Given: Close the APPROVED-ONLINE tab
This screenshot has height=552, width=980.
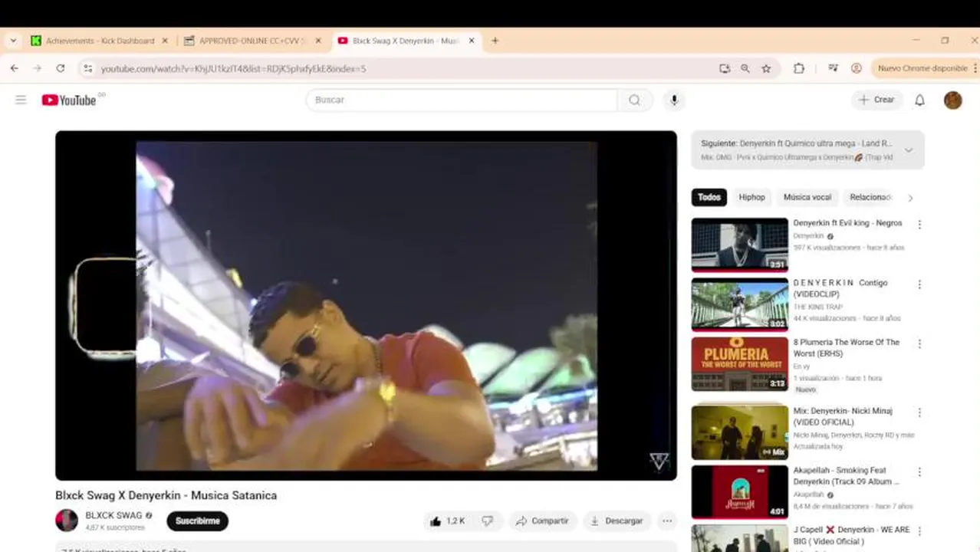Looking at the screenshot, I should (x=318, y=41).
